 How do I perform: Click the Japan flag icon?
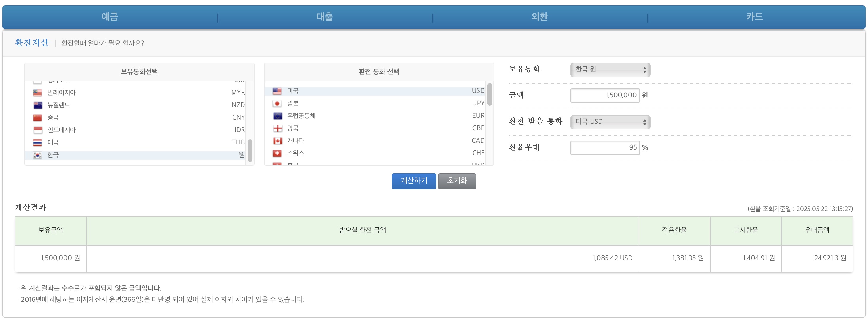(x=277, y=103)
